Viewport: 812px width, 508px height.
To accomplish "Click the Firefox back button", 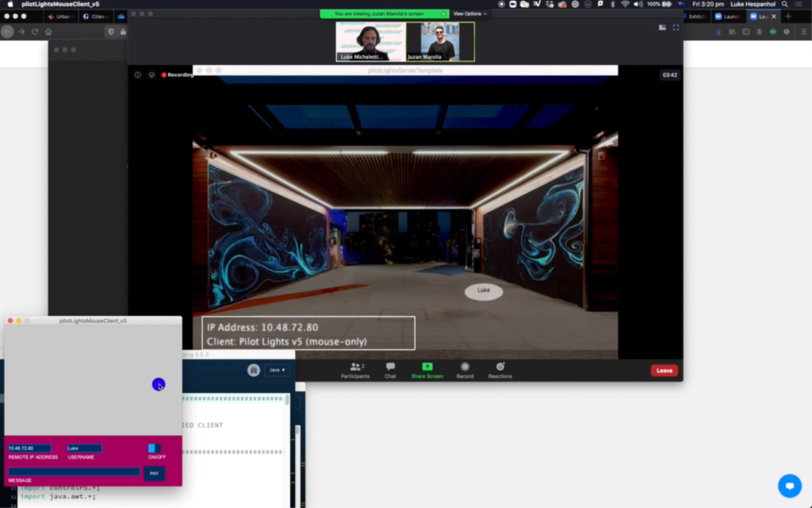I will [7, 32].
